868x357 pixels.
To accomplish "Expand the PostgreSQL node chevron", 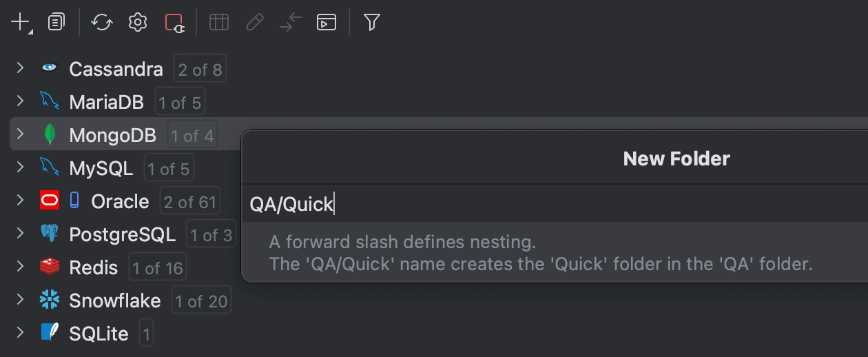I will tap(20, 234).
